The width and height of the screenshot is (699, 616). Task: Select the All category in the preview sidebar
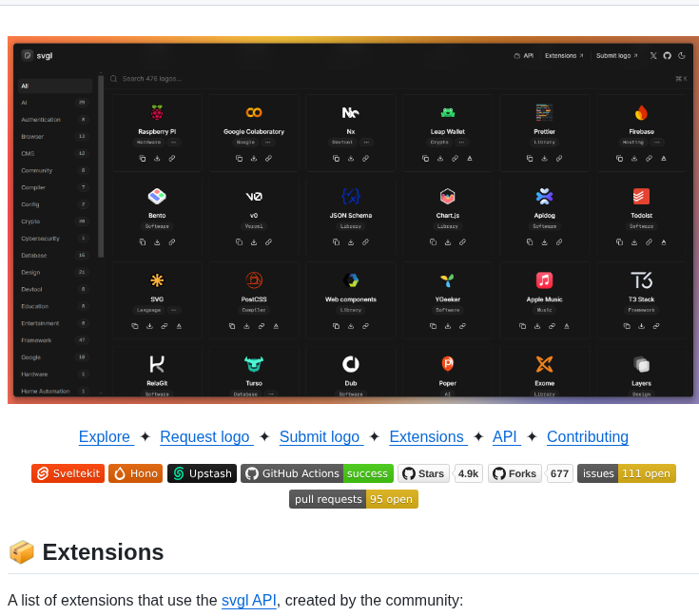(x=55, y=86)
